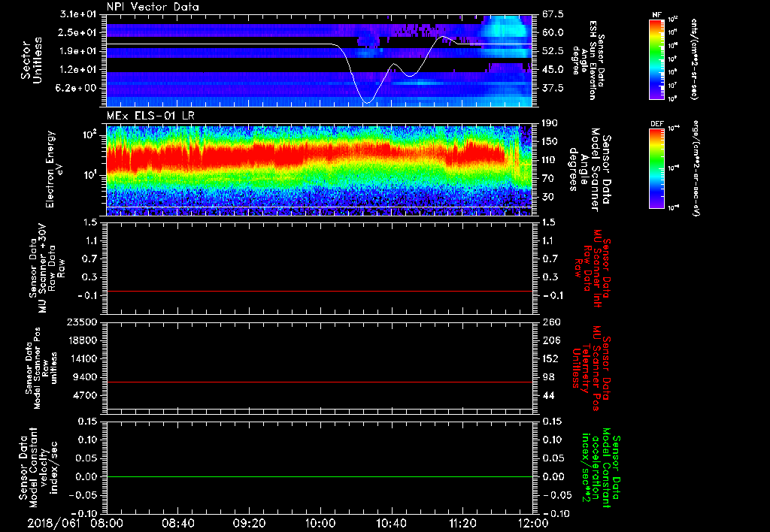
Task: Select the 08:40 time axis label
Action: pyautogui.click(x=177, y=521)
